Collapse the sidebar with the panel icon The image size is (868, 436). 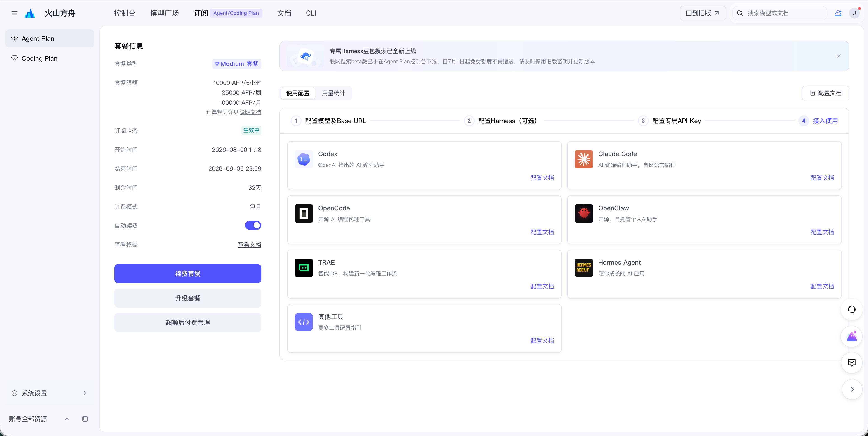[85, 419]
